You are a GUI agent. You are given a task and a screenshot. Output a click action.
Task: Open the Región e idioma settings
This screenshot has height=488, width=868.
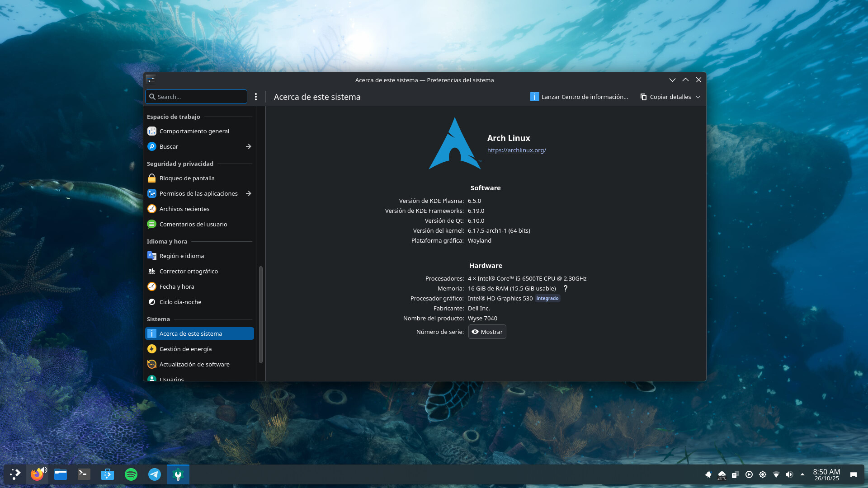tap(181, 256)
